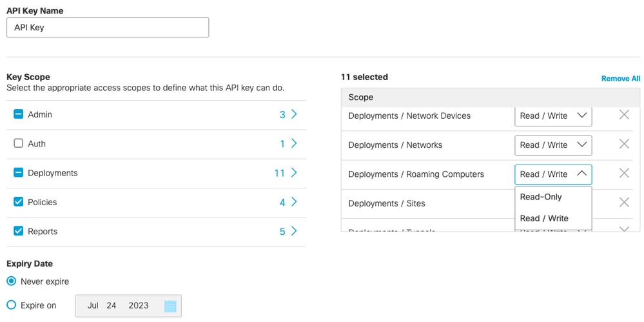Screen dimensions: 644x322
Task: Expand the Deployments scope chevron
Action: coord(294,173)
